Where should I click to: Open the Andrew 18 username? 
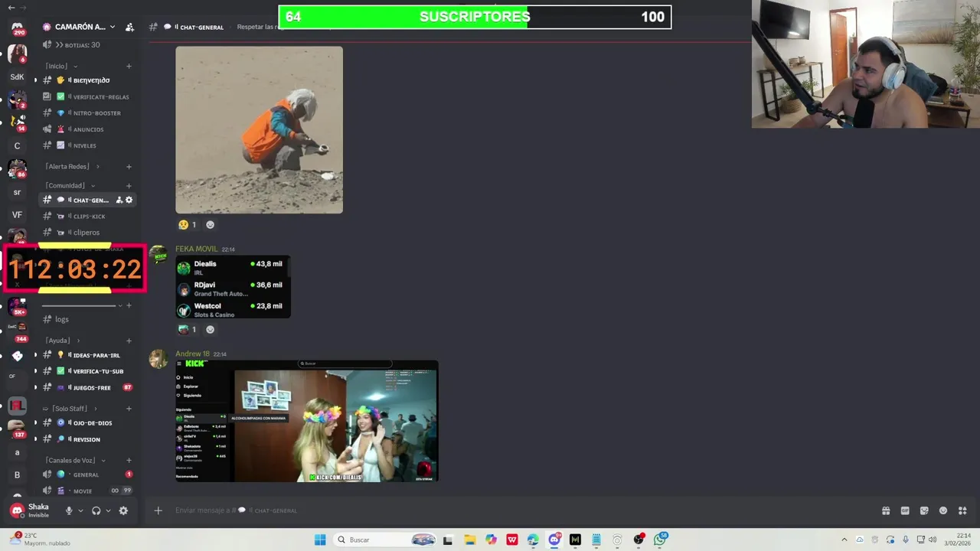[x=192, y=354]
